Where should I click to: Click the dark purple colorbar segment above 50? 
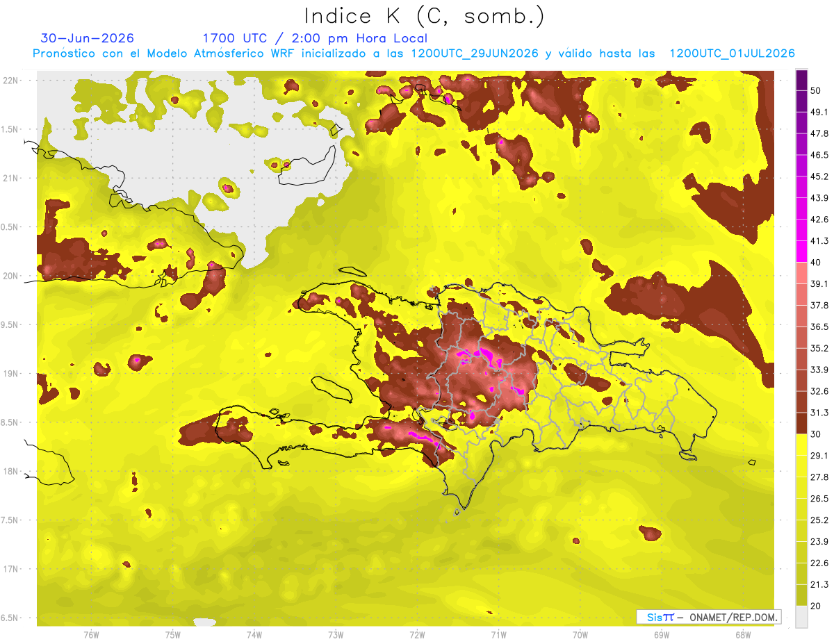click(x=801, y=80)
